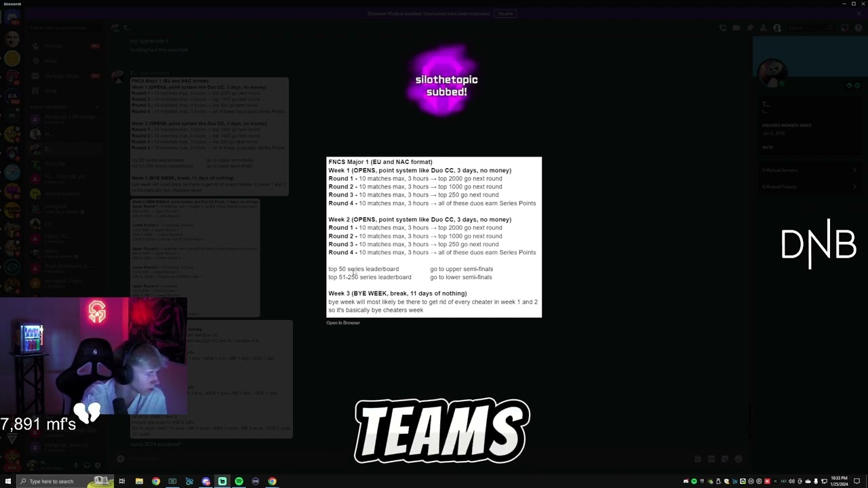868x488 pixels.
Task: Open Spotify from the taskbar
Action: 239,481
